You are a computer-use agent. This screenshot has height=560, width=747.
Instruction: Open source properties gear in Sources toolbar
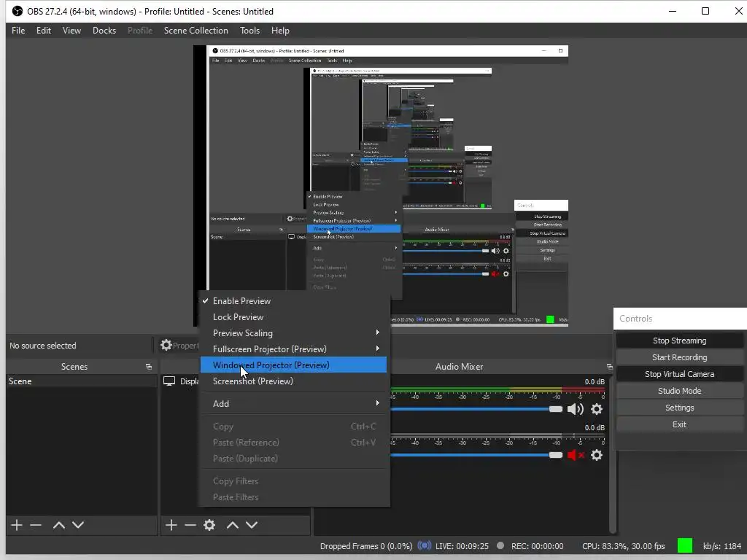209,525
